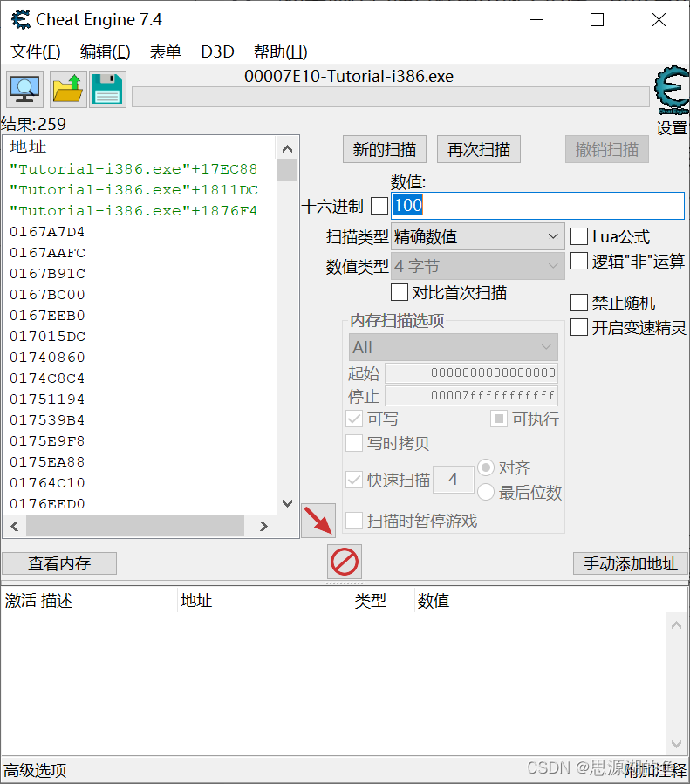Tick the 写时拷贝 checkbox

point(354,443)
